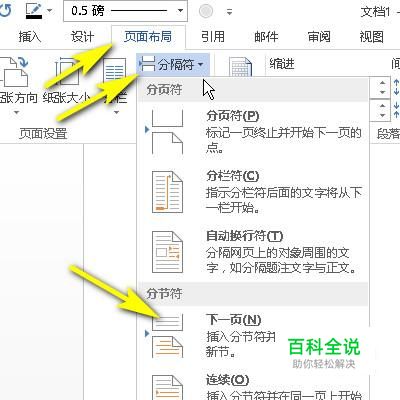The width and height of the screenshot is (400, 400).
Task: Open the 设计 tab
Action: 82,37
